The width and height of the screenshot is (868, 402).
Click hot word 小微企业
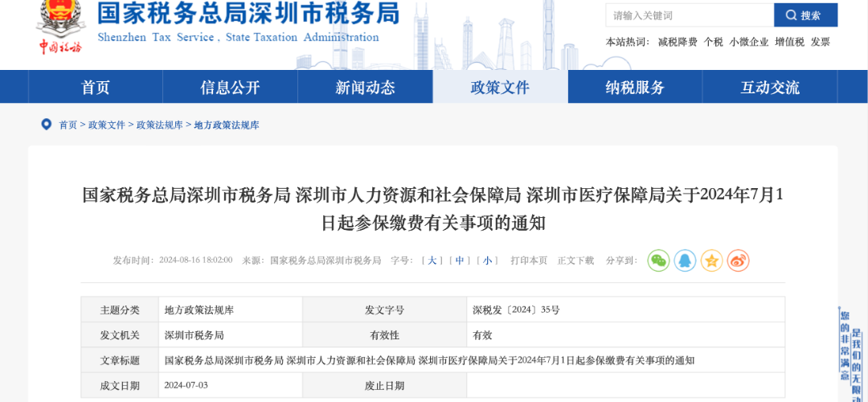click(x=749, y=42)
